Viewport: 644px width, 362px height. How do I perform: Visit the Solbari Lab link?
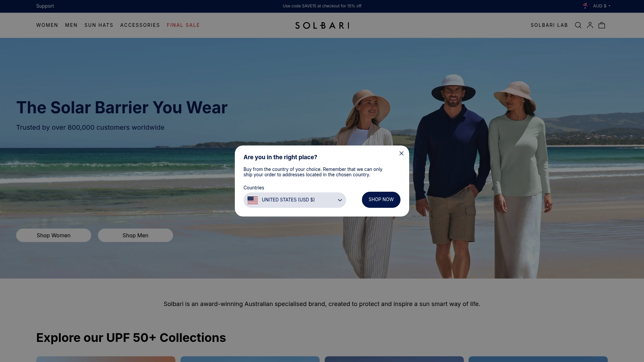[549, 25]
